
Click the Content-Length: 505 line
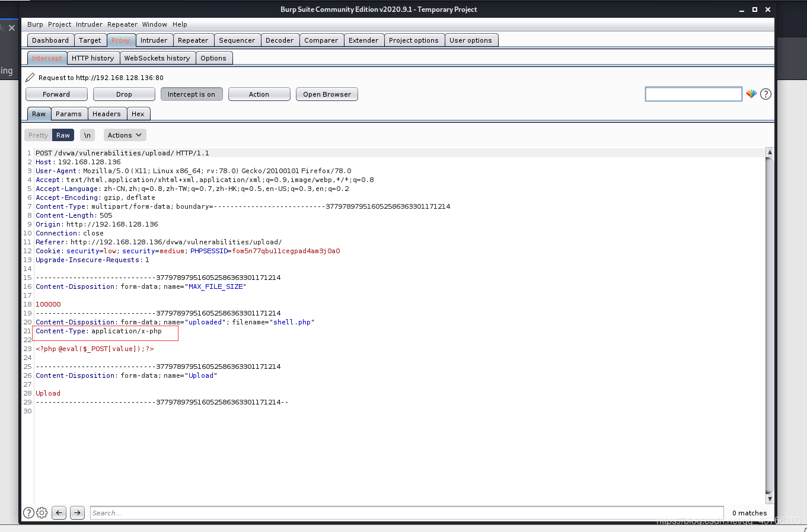(x=74, y=215)
